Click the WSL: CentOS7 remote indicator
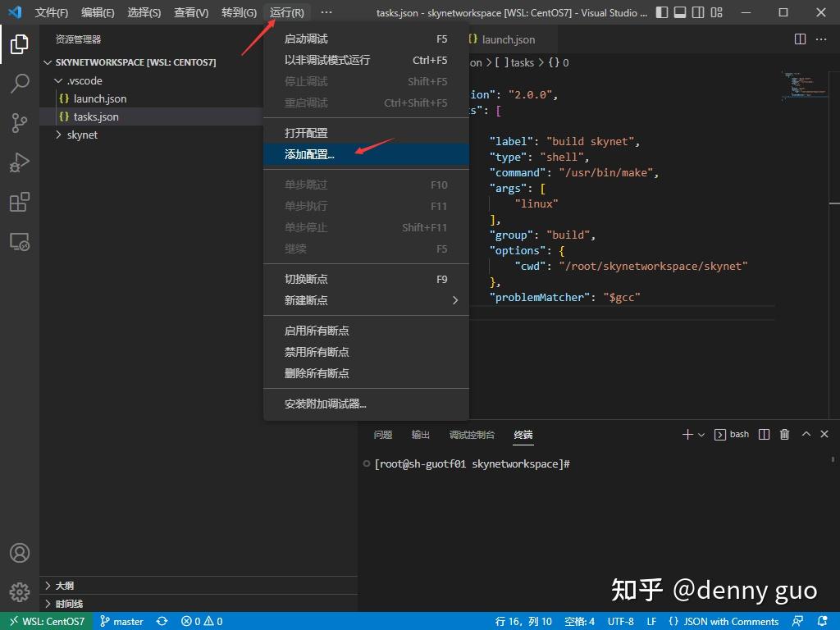Viewport: 840px width, 630px height. click(47, 622)
